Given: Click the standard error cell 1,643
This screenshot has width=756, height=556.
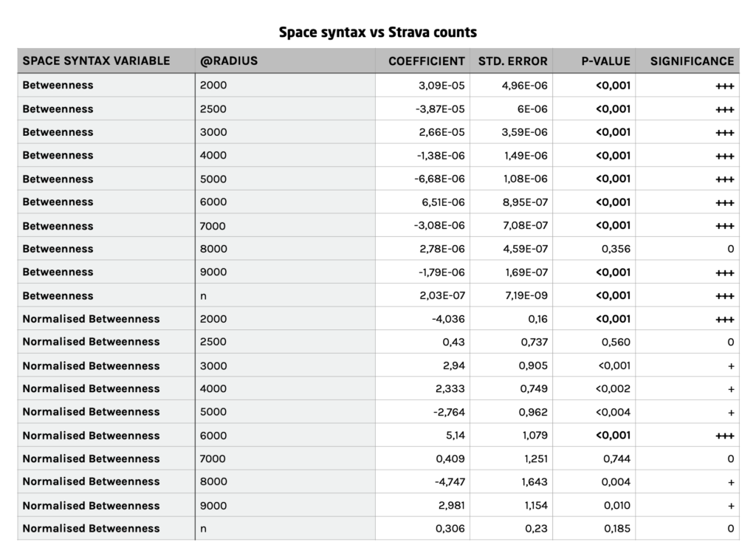Looking at the screenshot, I should (535, 481).
